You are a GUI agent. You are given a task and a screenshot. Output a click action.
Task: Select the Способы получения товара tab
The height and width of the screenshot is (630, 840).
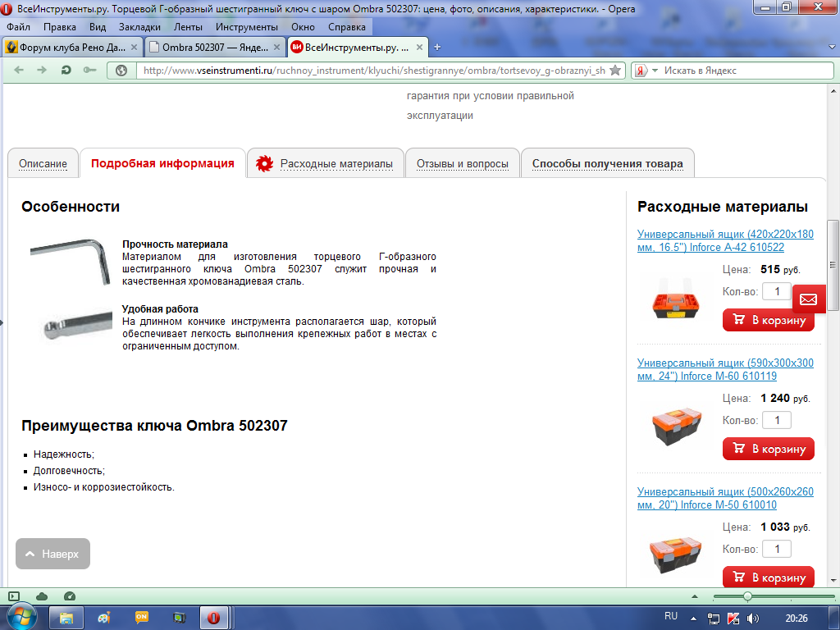coord(608,163)
